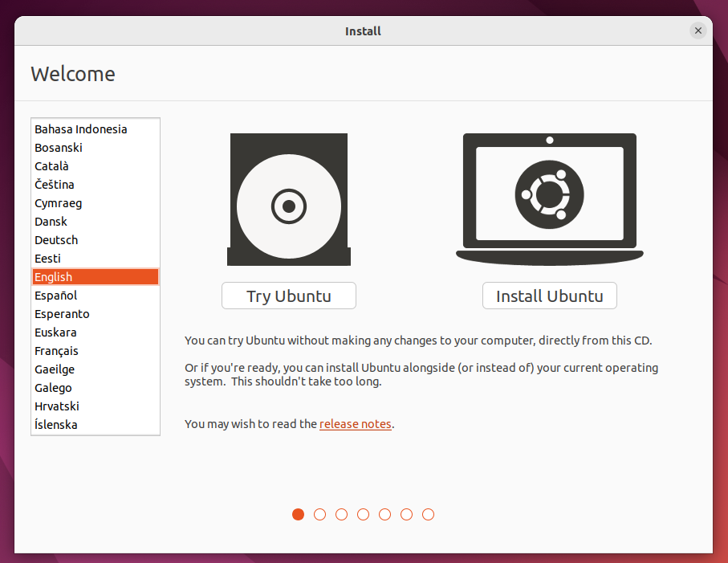Open the release notes link
Image resolution: width=728 pixels, height=563 pixels.
pyautogui.click(x=355, y=424)
